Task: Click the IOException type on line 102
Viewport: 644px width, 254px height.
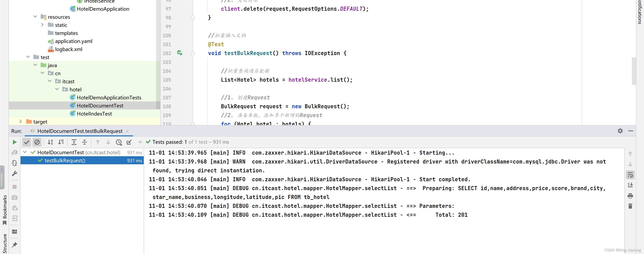Action: pyautogui.click(x=322, y=53)
